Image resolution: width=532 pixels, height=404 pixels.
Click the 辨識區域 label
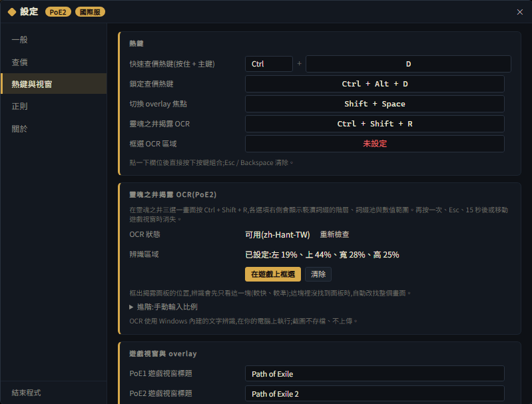pyautogui.click(x=144, y=254)
